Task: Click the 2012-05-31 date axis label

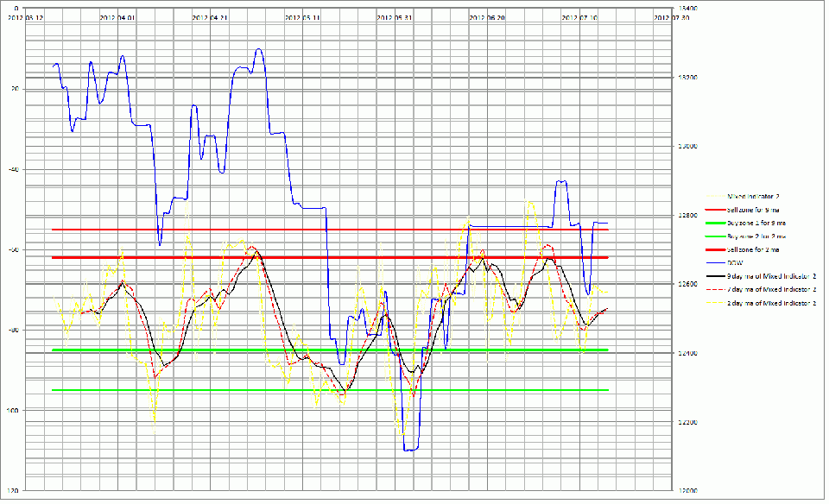Action: click(x=395, y=17)
